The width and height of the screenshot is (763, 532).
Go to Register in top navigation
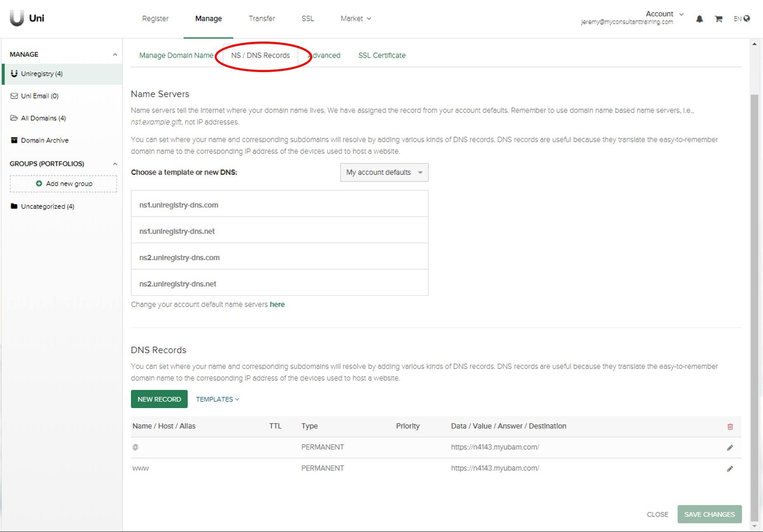[x=155, y=19]
